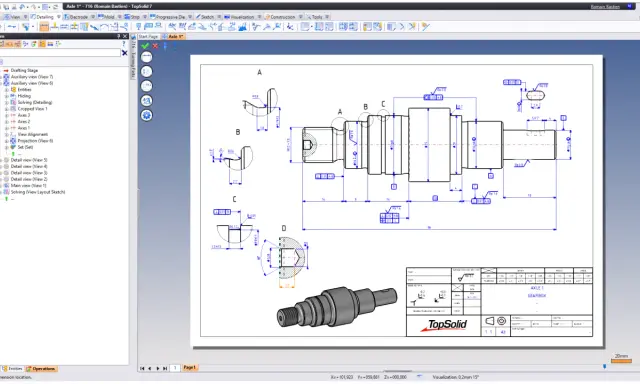
Task: Select Set (Set) tree item
Action: (x=25, y=147)
